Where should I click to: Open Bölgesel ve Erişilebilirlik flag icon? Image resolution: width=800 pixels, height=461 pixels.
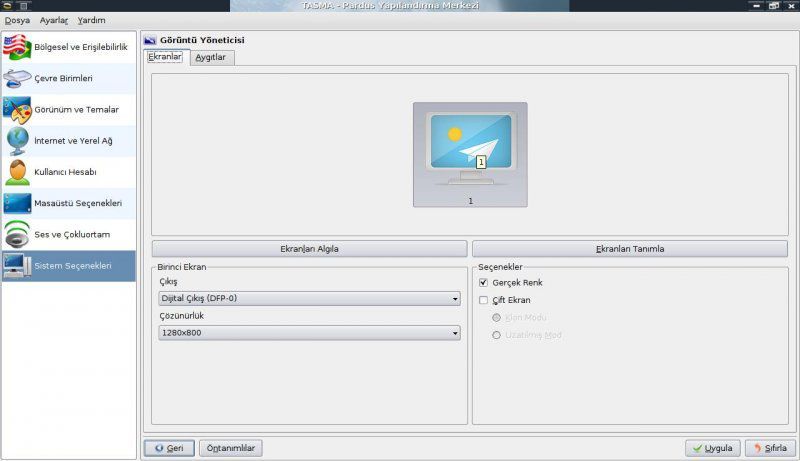[17, 47]
